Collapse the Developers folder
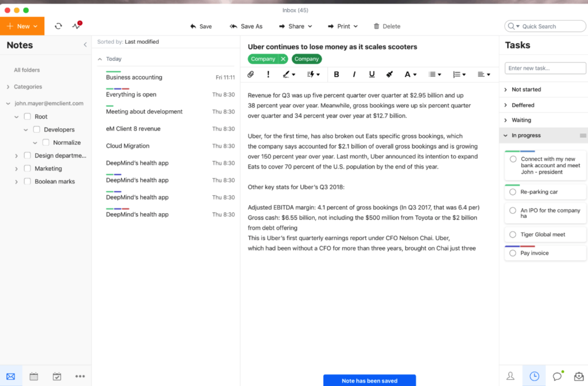Screen dimensions: 588x386 (26, 130)
